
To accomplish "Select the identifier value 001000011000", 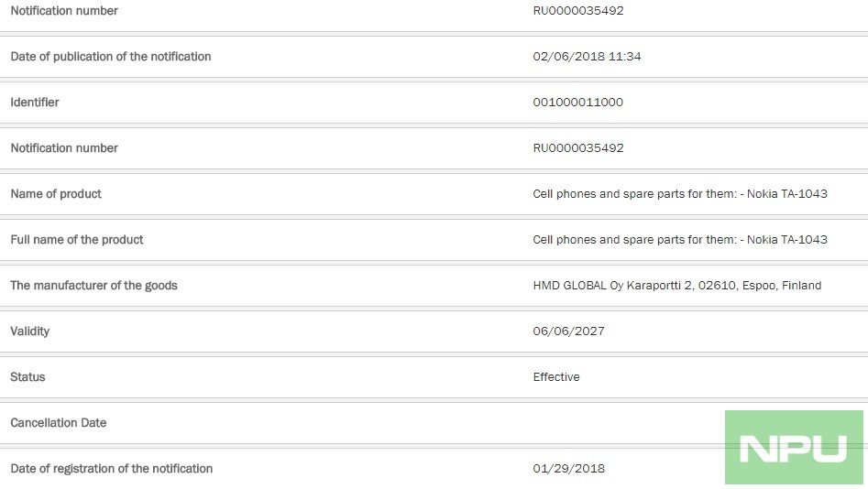I will (x=578, y=103).
